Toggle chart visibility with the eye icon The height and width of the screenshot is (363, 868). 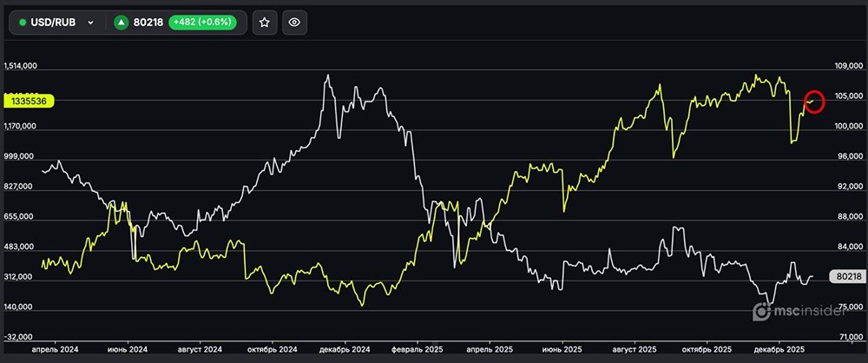(294, 22)
